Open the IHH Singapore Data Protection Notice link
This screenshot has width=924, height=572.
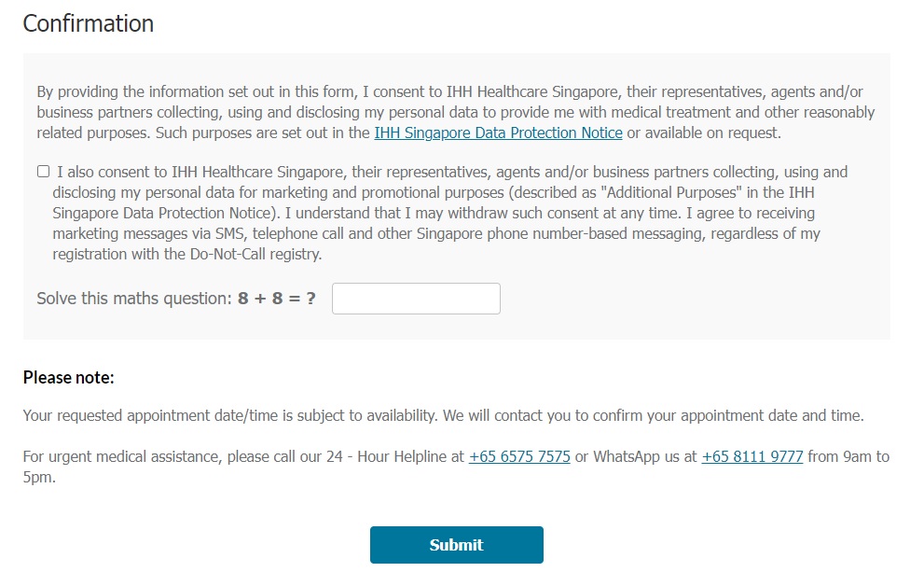tap(498, 133)
